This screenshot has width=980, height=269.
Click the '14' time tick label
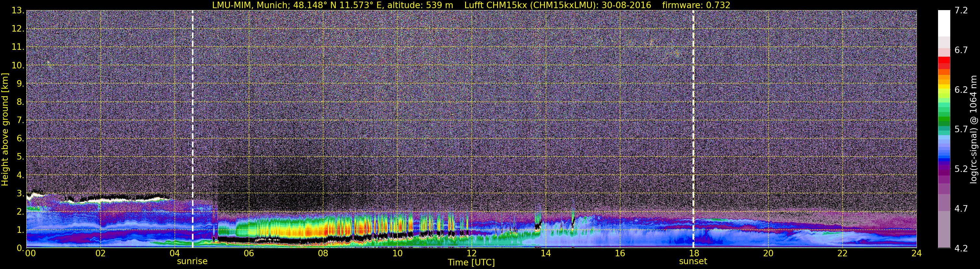pyautogui.click(x=545, y=253)
